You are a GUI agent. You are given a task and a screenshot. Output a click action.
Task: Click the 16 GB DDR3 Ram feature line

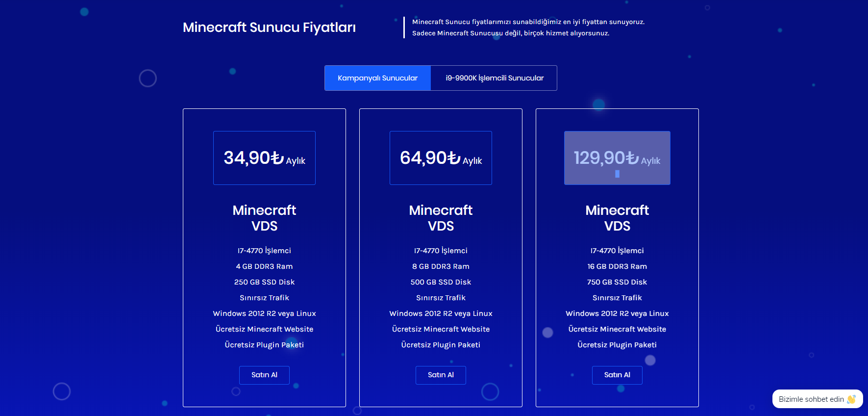click(617, 266)
